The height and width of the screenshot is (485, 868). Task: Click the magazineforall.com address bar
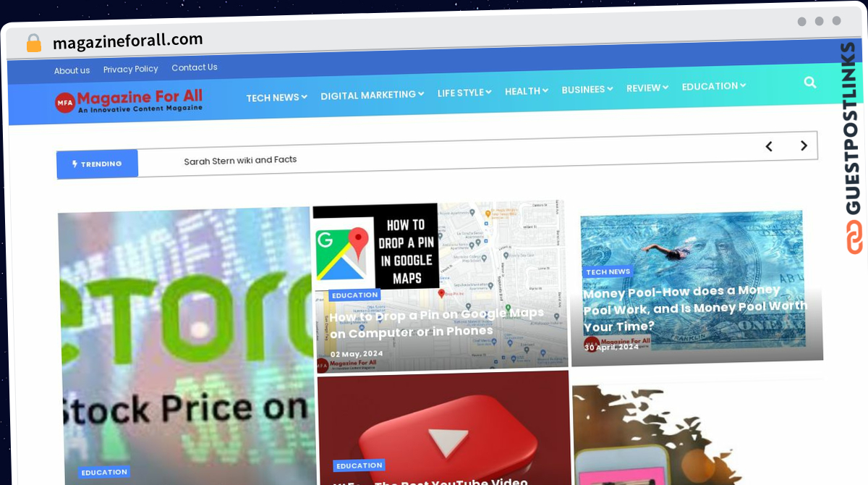tap(128, 41)
